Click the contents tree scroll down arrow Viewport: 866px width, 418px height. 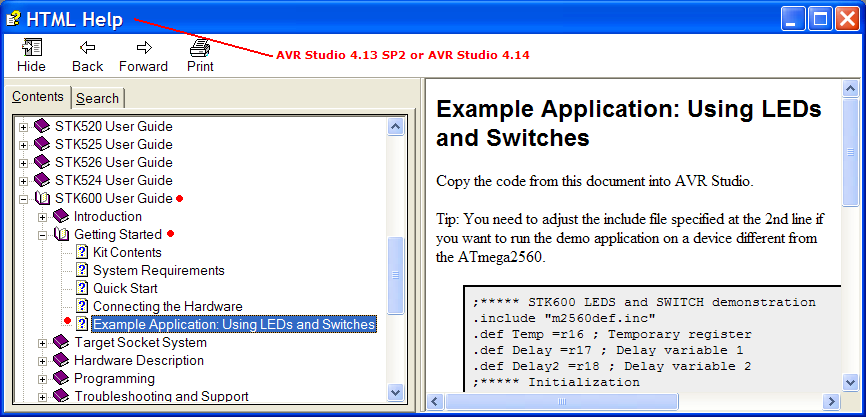[395, 392]
